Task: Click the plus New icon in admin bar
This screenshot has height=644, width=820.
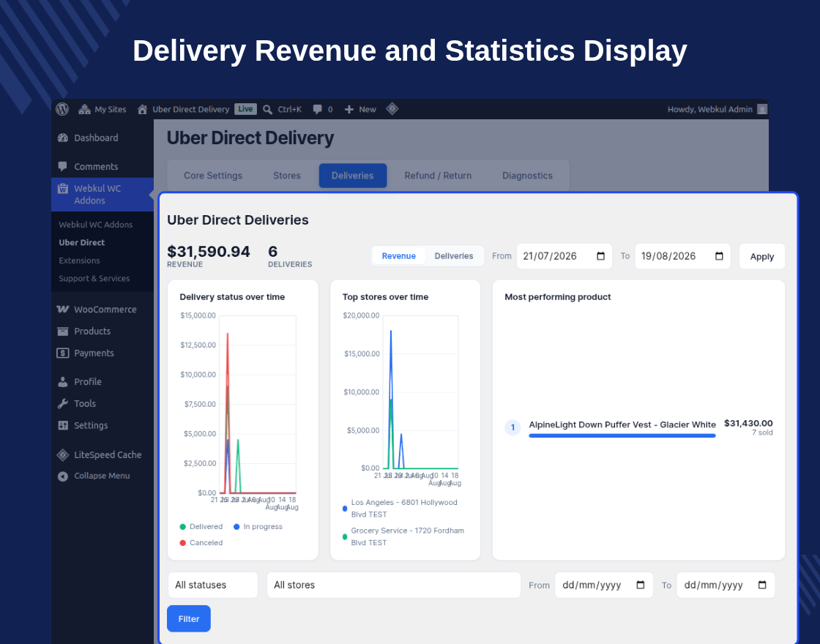Action: tap(348, 109)
